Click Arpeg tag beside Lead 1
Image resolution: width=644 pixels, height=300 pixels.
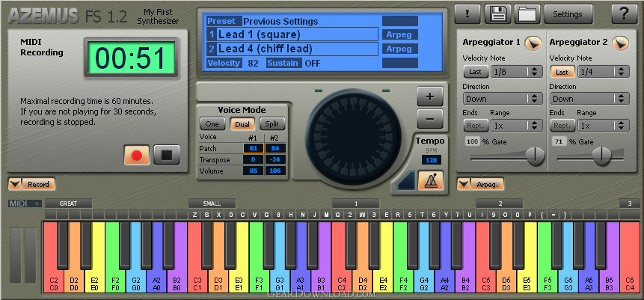click(x=400, y=35)
